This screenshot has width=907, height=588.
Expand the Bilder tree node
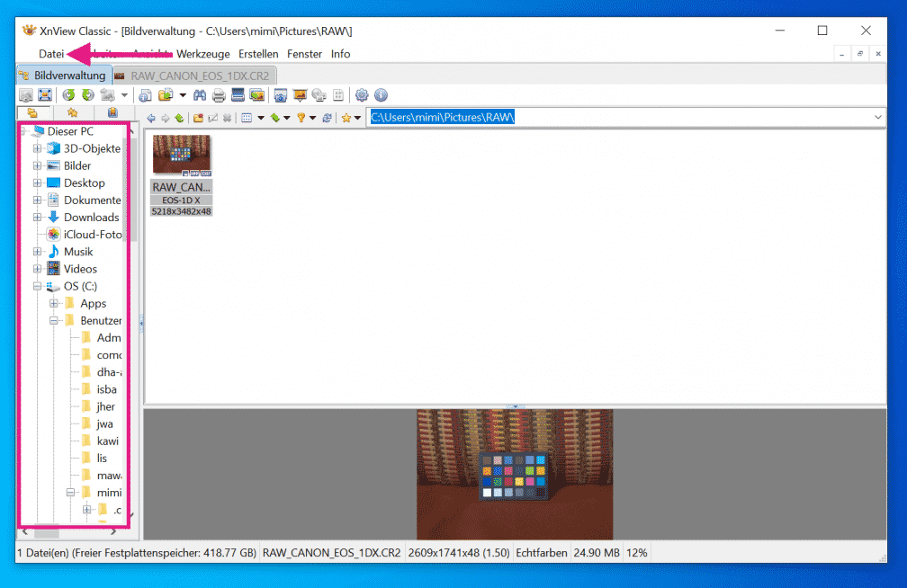click(x=37, y=166)
